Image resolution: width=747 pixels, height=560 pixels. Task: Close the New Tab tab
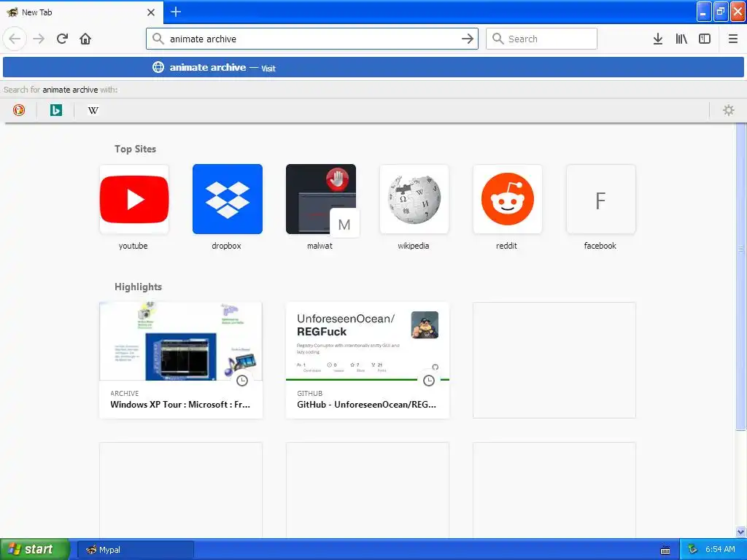click(x=151, y=12)
